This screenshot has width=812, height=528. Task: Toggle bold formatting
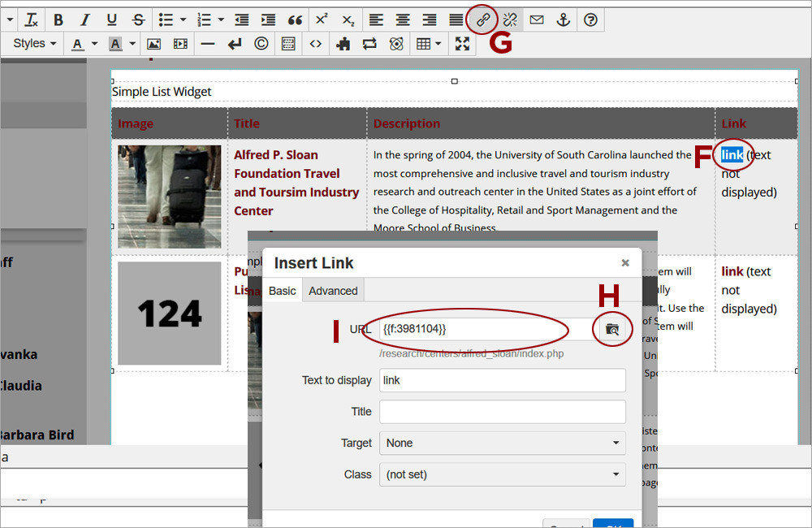pos(58,19)
